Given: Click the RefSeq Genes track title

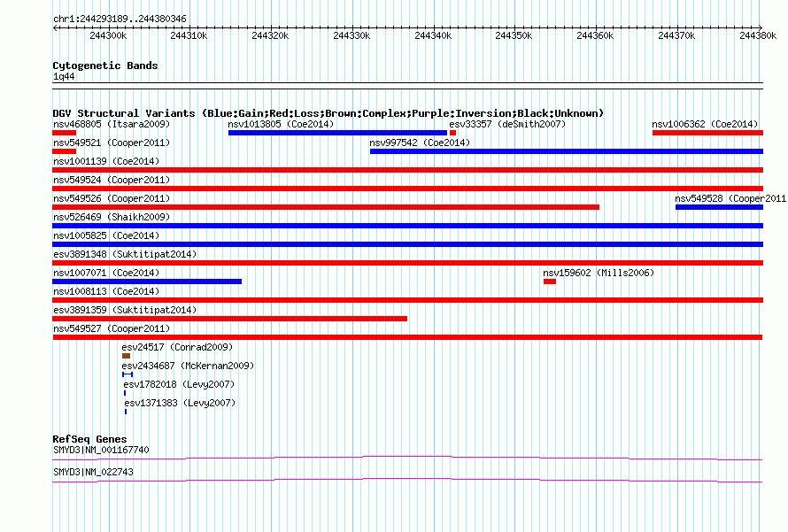Looking at the screenshot, I should point(89,439).
